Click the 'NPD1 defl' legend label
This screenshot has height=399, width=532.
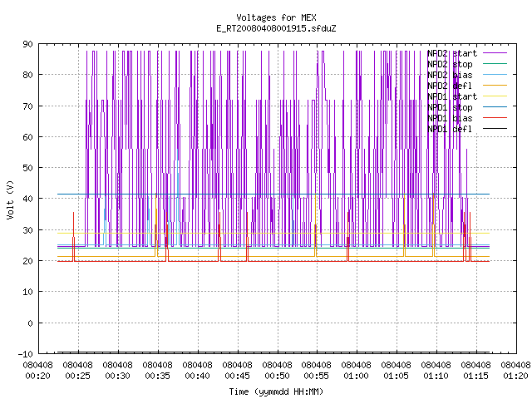coord(450,130)
